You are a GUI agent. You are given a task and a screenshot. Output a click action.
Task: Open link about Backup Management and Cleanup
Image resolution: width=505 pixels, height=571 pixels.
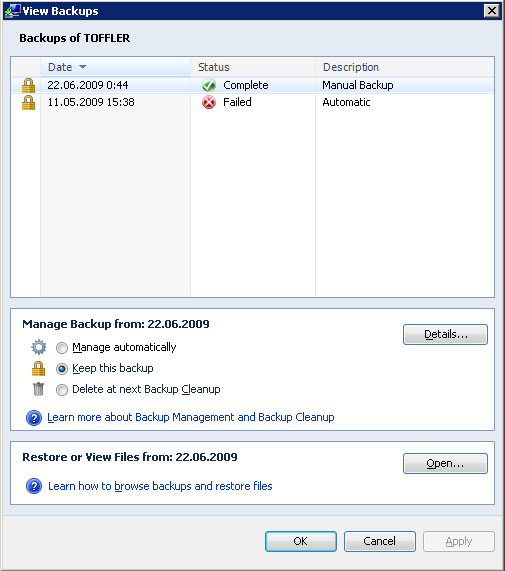[x=191, y=417]
